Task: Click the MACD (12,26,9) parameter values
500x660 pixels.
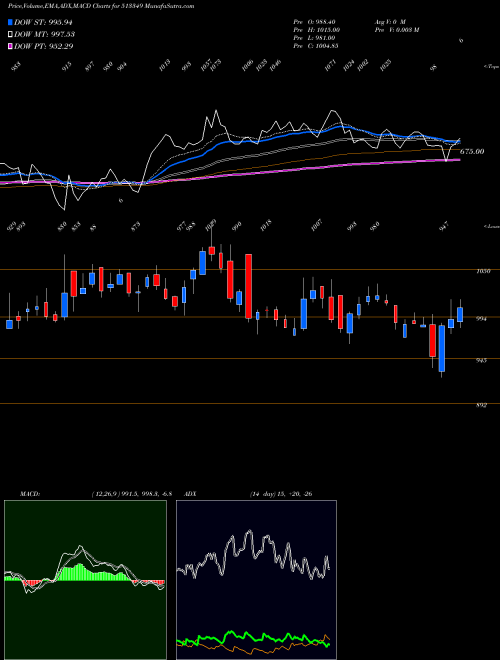Action: 131,494
